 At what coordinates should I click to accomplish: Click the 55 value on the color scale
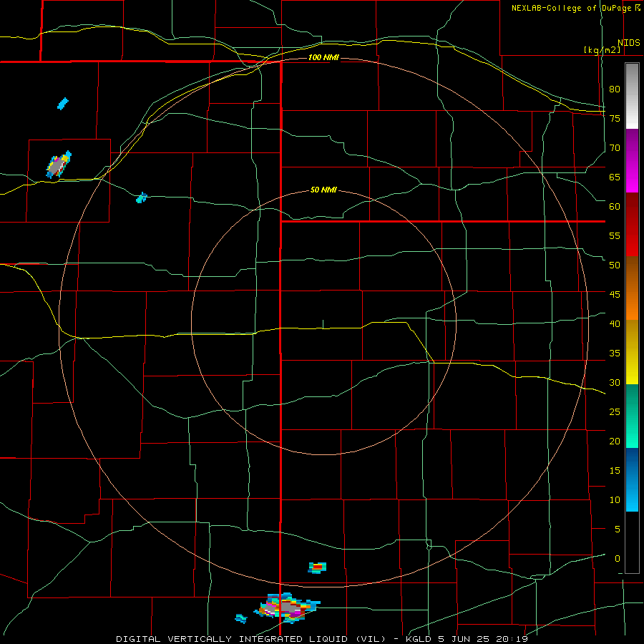pyautogui.click(x=615, y=235)
